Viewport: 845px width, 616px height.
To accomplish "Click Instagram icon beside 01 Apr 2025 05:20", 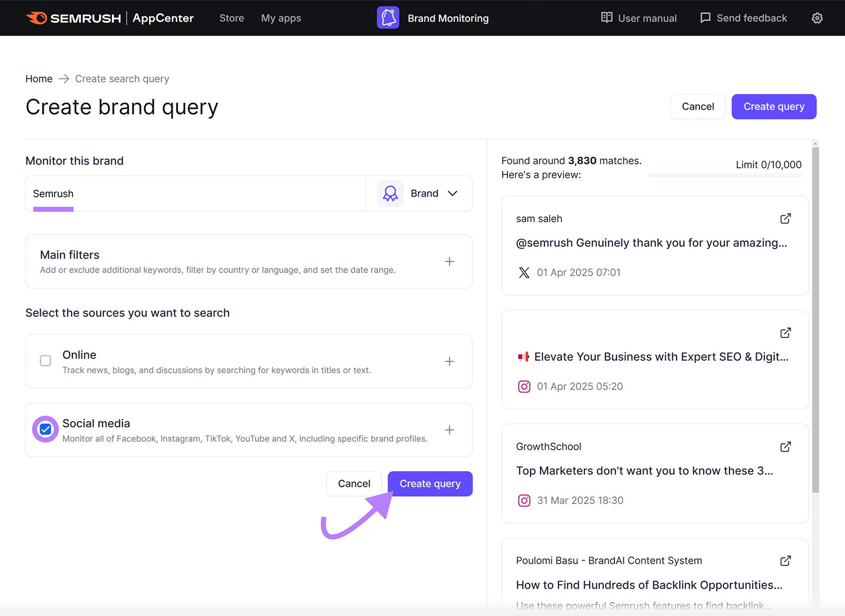I will pyautogui.click(x=524, y=387).
